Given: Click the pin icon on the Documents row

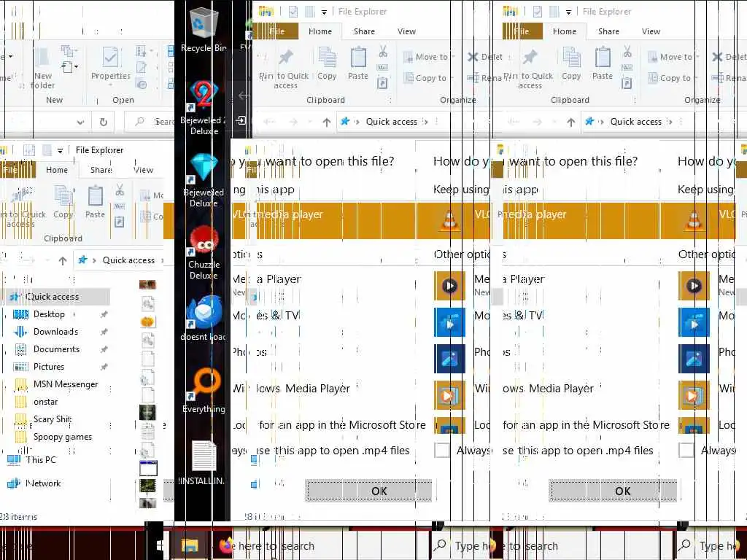Looking at the screenshot, I should tap(104, 349).
